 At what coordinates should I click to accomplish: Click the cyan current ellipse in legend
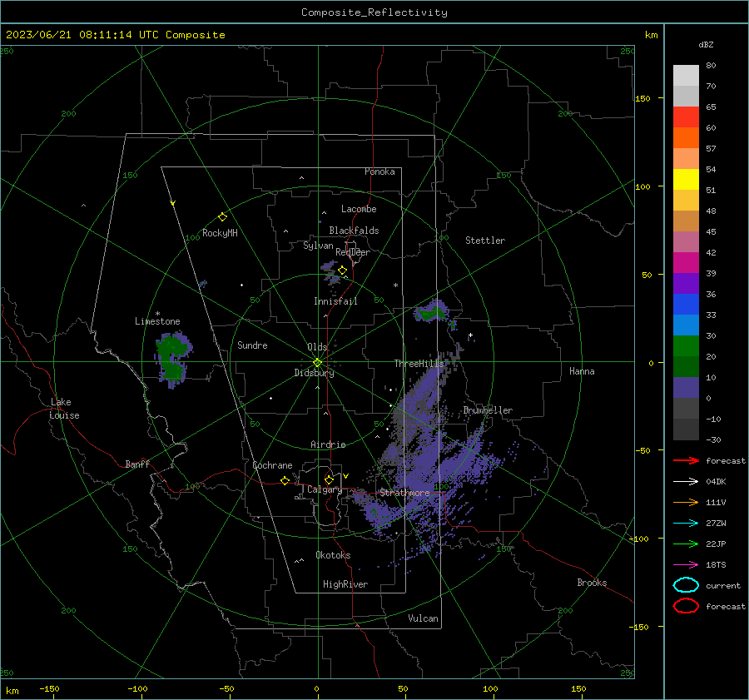686,585
